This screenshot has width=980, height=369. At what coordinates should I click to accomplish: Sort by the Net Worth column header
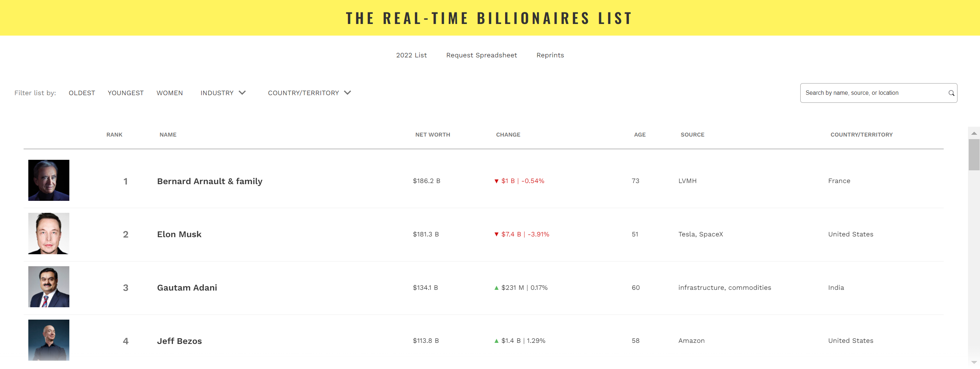432,135
